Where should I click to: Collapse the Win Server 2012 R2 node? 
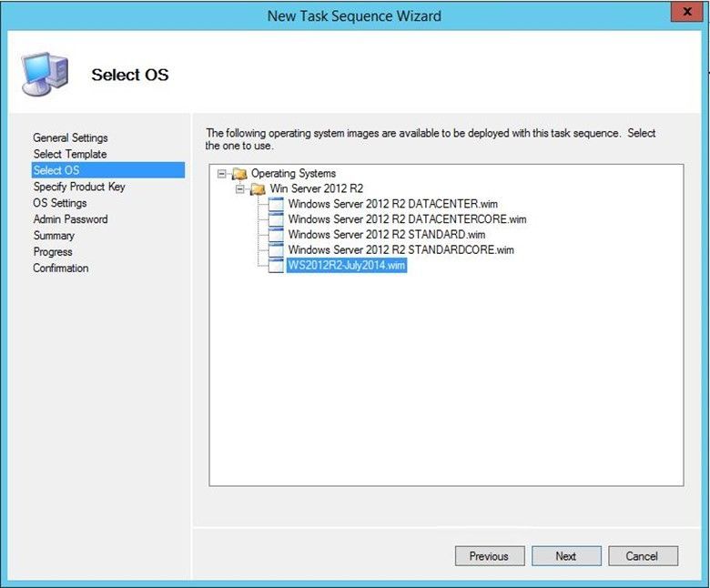pyautogui.click(x=240, y=188)
